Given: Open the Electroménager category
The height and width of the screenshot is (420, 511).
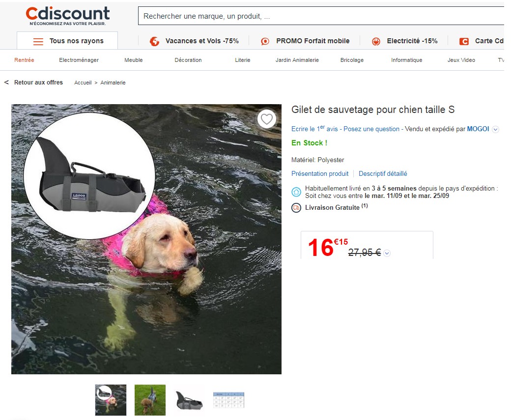Looking at the screenshot, I should 79,60.
